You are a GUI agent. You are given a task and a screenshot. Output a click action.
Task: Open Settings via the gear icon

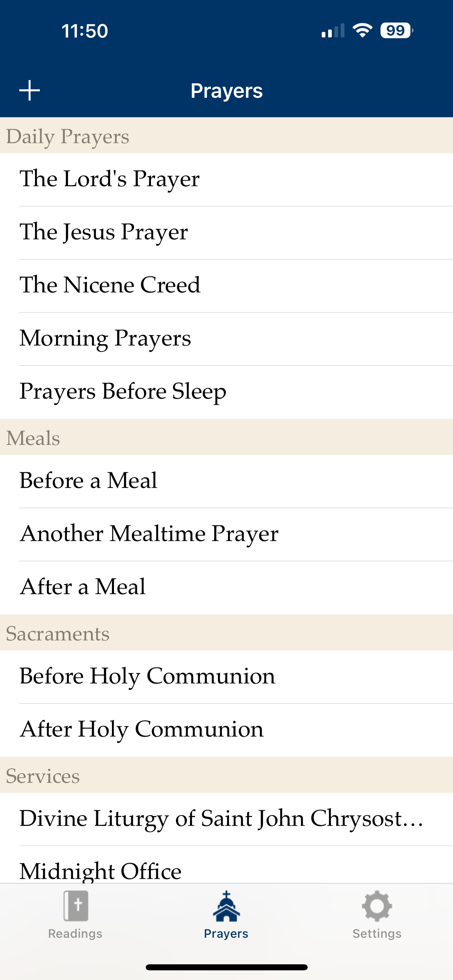coord(377,906)
